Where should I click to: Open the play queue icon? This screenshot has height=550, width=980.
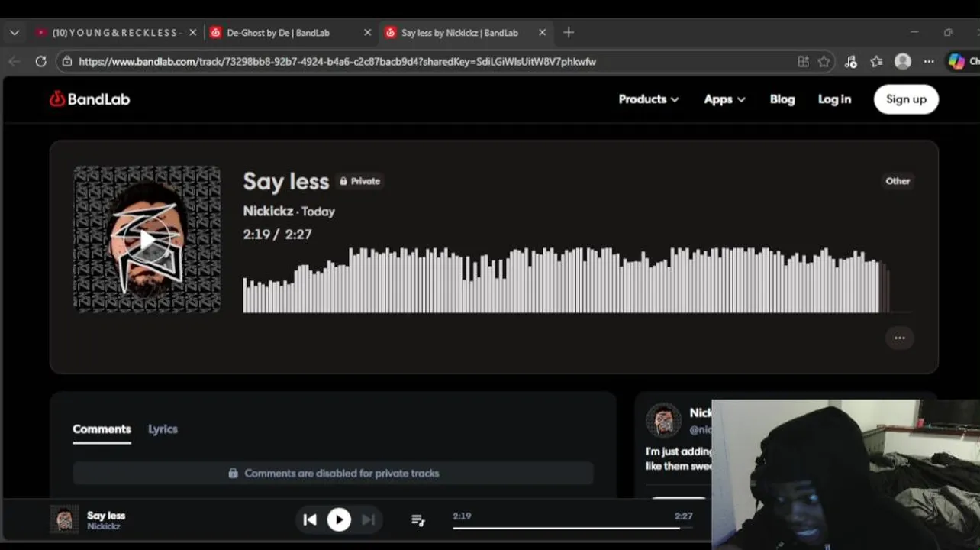(x=417, y=519)
